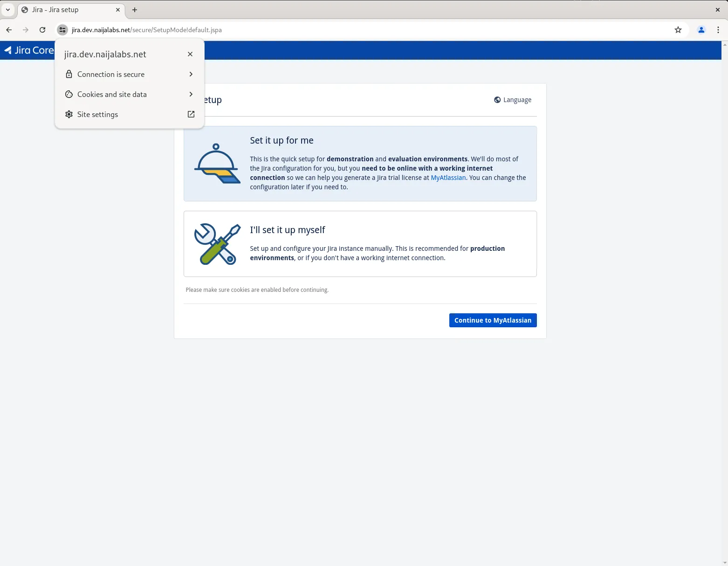The width and height of the screenshot is (728, 566).
Task: Select Connection is secure entry
Action: [x=130, y=74]
